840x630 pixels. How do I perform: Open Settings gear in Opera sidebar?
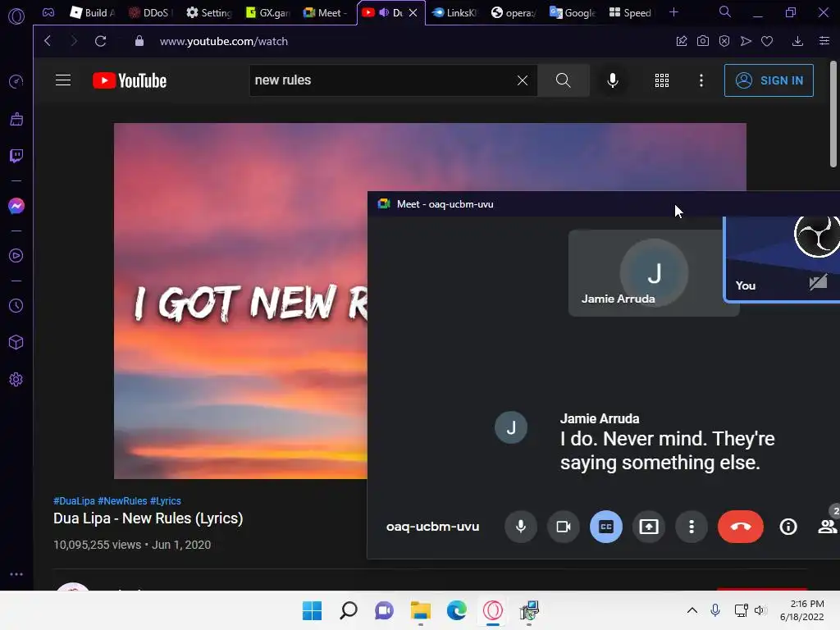(x=16, y=379)
